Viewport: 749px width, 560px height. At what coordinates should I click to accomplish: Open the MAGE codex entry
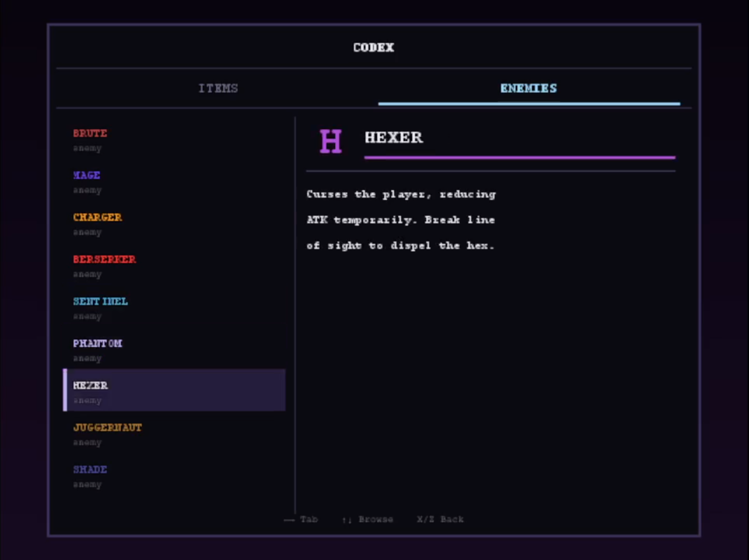pos(174,182)
